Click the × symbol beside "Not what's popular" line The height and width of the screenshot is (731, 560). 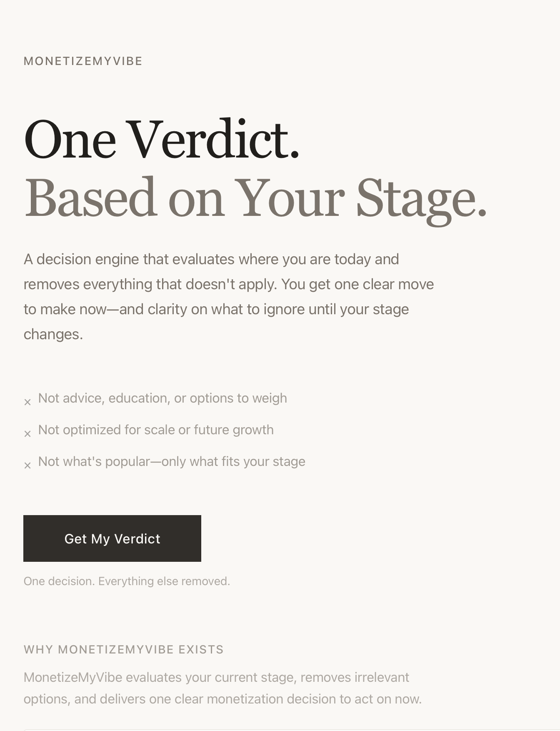(28, 465)
